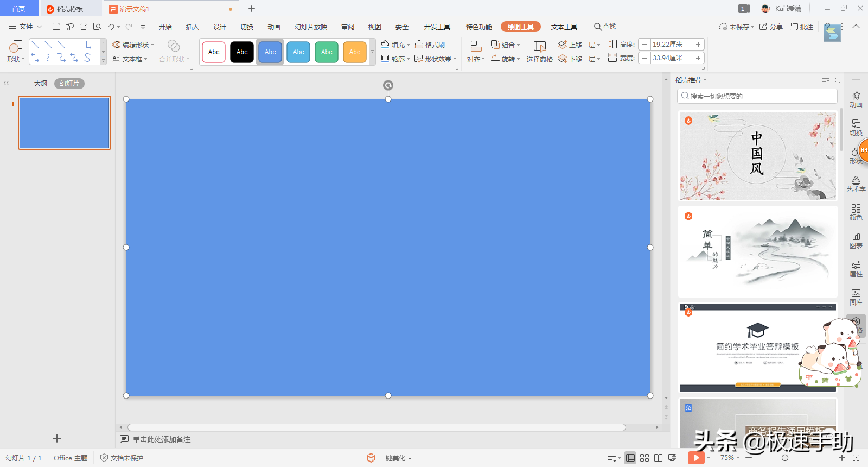Image resolution: width=868 pixels, height=467 pixels.
Task: Click the Format Painter (格式刷) icon
Action: [430, 45]
